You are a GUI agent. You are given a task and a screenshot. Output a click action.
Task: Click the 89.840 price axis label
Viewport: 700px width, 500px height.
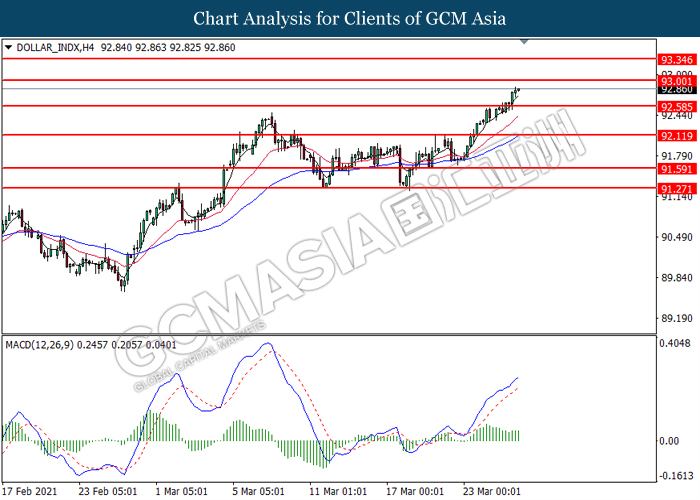click(x=676, y=278)
